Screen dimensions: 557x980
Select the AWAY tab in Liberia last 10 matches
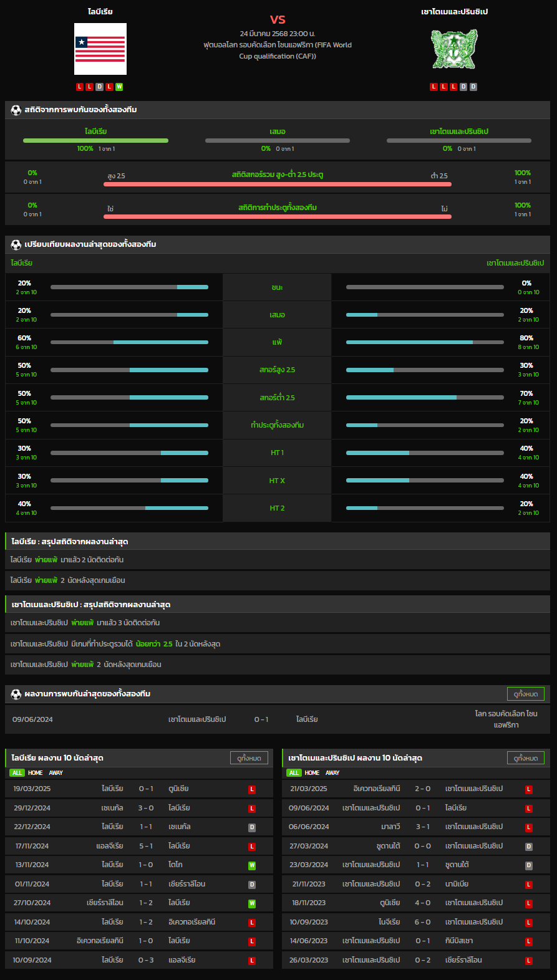pyautogui.click(x=56, y=773)
